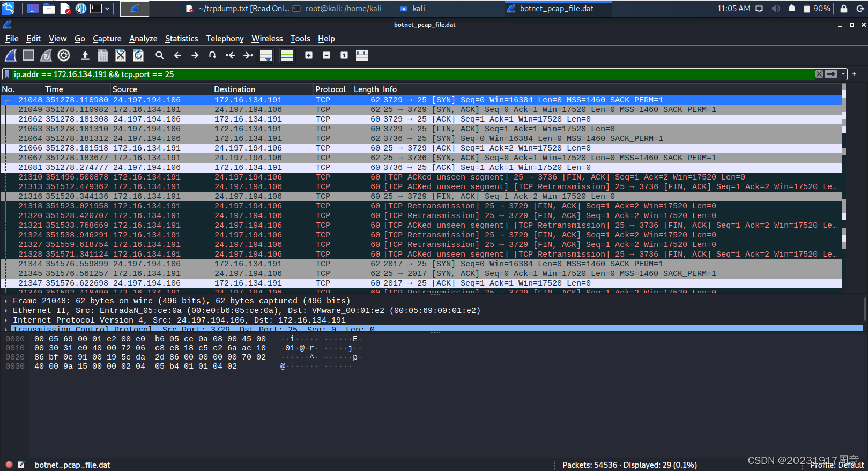Open the Capture menu
The width and height of the screenshot is (868, 471).
(107, 39)
